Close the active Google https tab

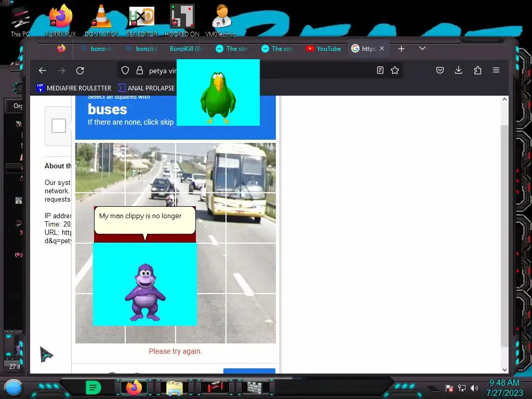pos(382,48)
